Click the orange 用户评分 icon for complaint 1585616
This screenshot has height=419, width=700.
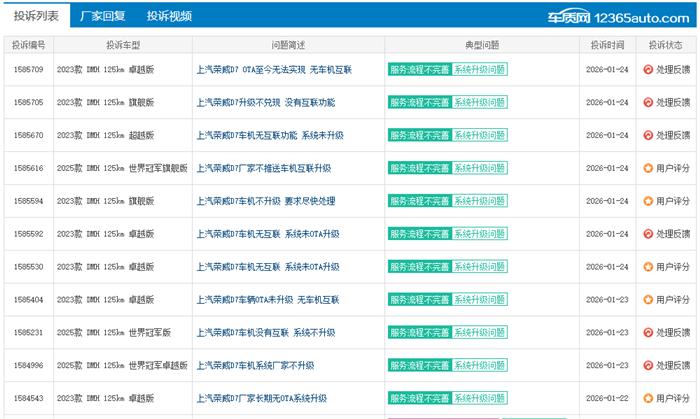(x=648, y=169)
